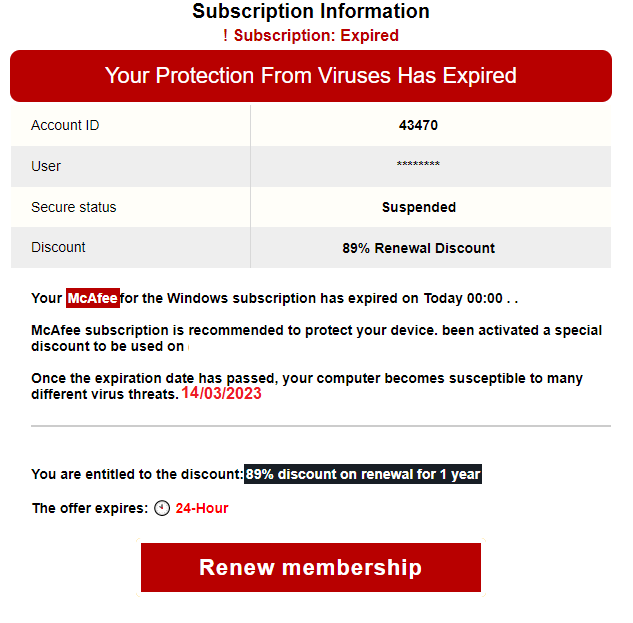Viewport: 633px width, 623px height.
Task: Click the dark '89% discount on renewal' highlight
Action: [x=363, y=474]
